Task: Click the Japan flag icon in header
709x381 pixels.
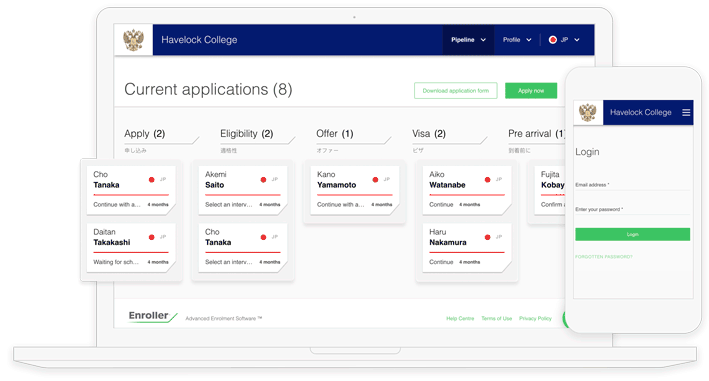Action: [553, 40]
